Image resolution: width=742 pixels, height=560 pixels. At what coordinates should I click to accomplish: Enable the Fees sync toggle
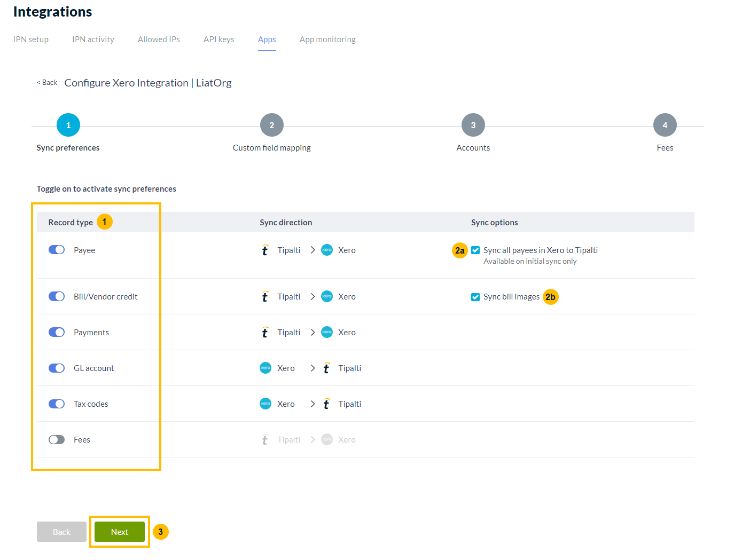(56, 439)
